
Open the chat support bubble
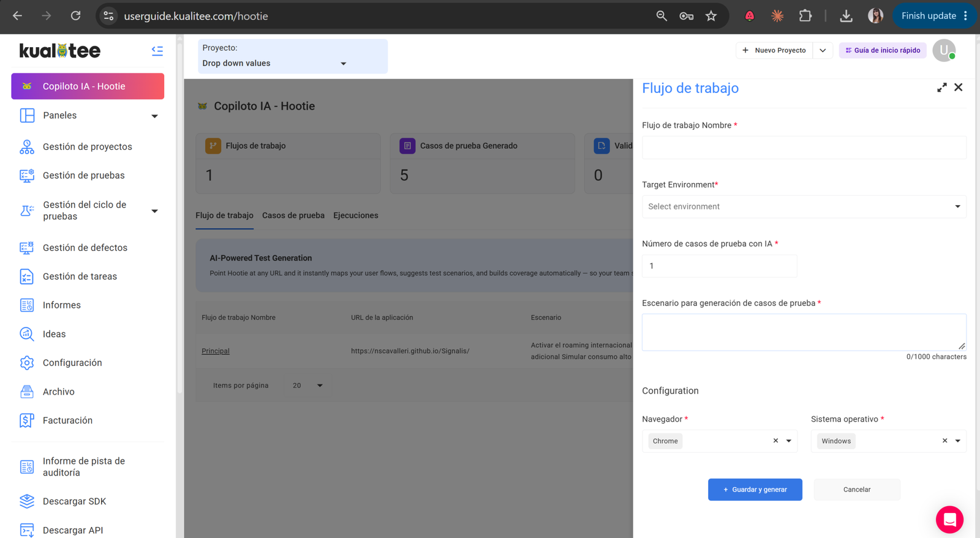point(949,520)
